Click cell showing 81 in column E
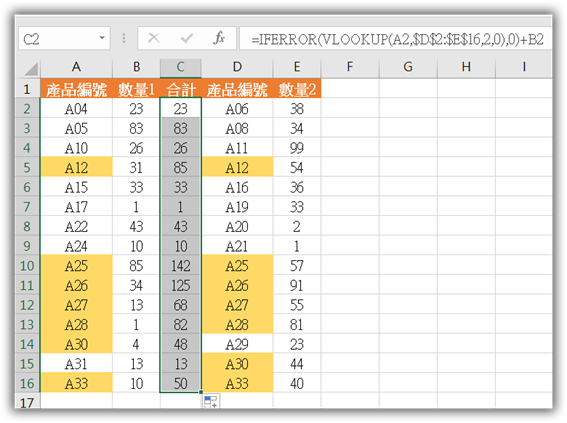This screenshot has height=423, width=567. 297,324
